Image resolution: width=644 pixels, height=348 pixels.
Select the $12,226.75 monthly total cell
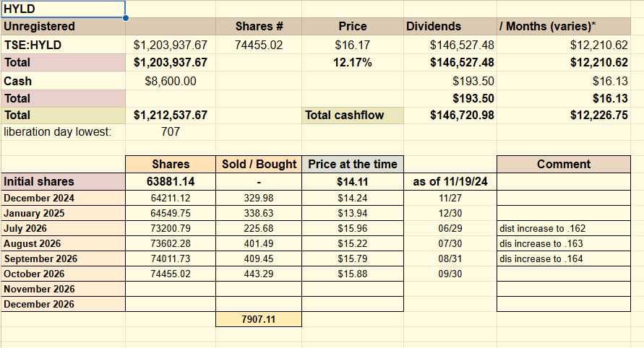coord(564,116)
